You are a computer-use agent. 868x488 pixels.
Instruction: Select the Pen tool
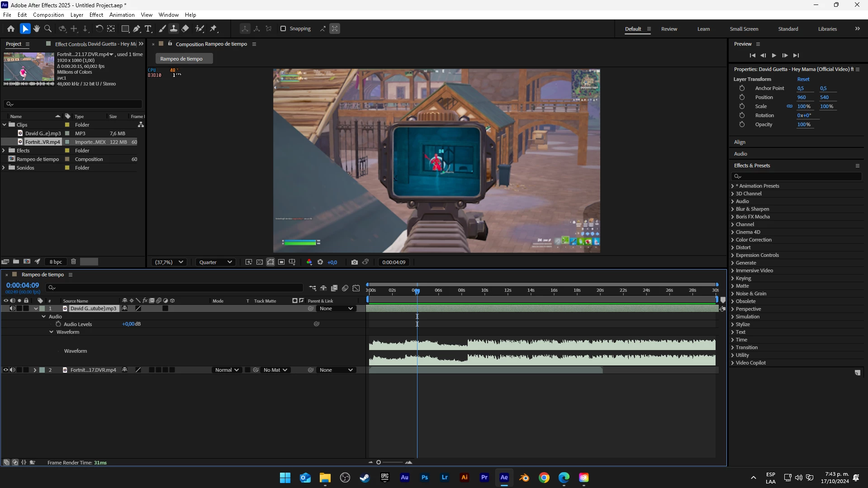pos(137,28)
